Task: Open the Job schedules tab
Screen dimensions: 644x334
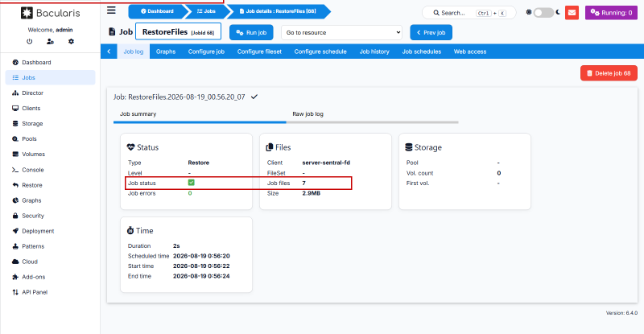Action: pos(421,52)
